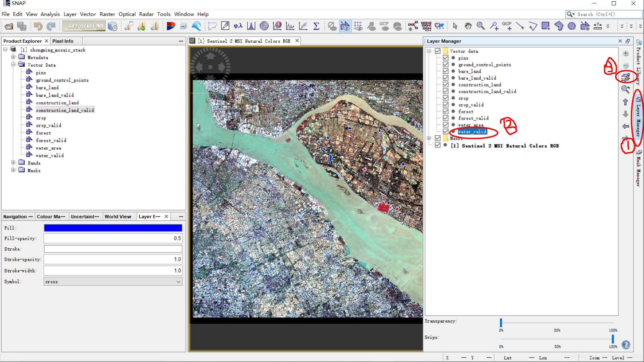Image resolution: width=644 pixels, height=362 pixels.
Task: Hide the bare_land layer
Action: (446, 71)
